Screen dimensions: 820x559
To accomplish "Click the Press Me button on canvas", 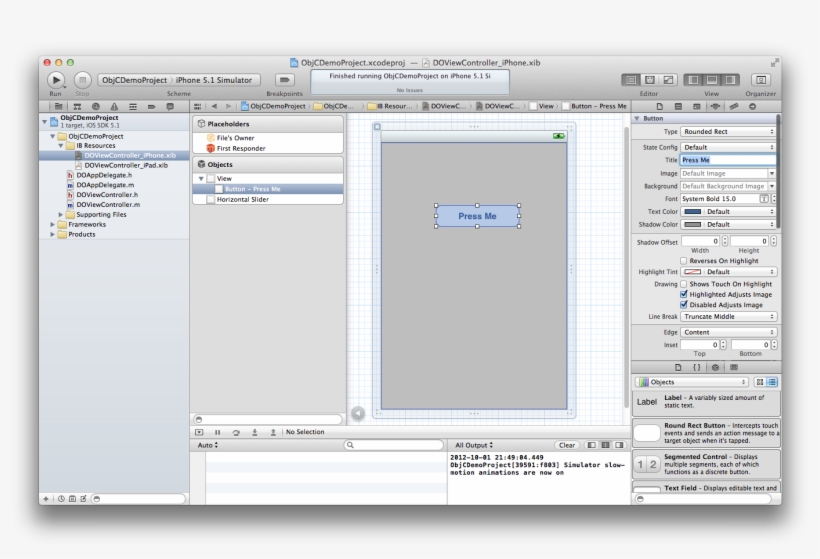I will tap(477, 216).
